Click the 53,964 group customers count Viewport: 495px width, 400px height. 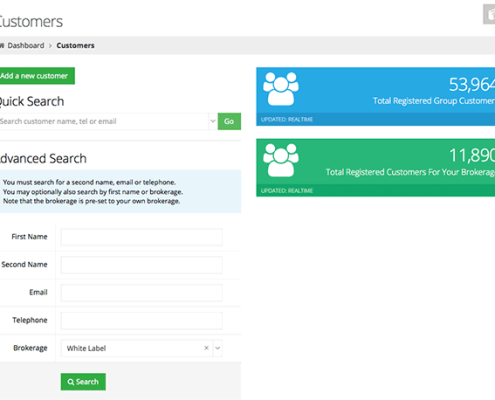[x=472, y=85]
